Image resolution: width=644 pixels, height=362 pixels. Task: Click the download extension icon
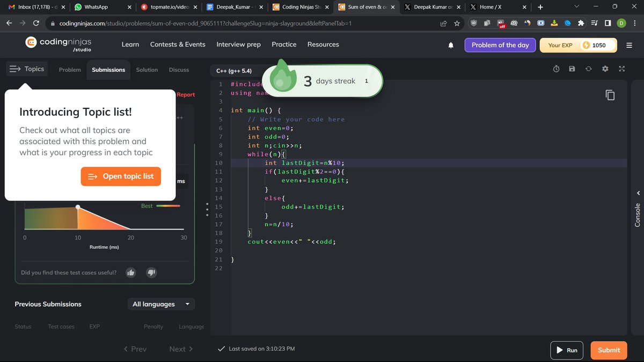tap(554, 24)
